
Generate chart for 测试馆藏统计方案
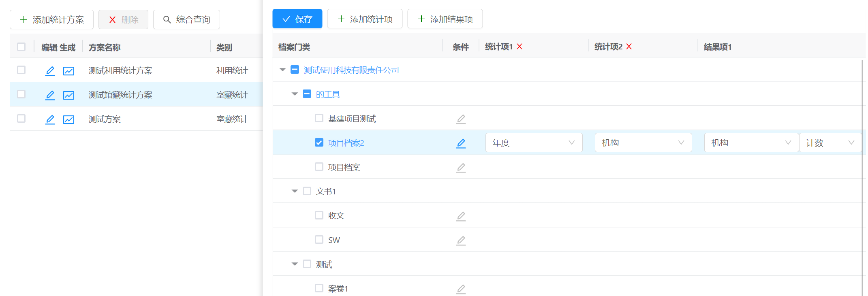click(x=69, y=95)
